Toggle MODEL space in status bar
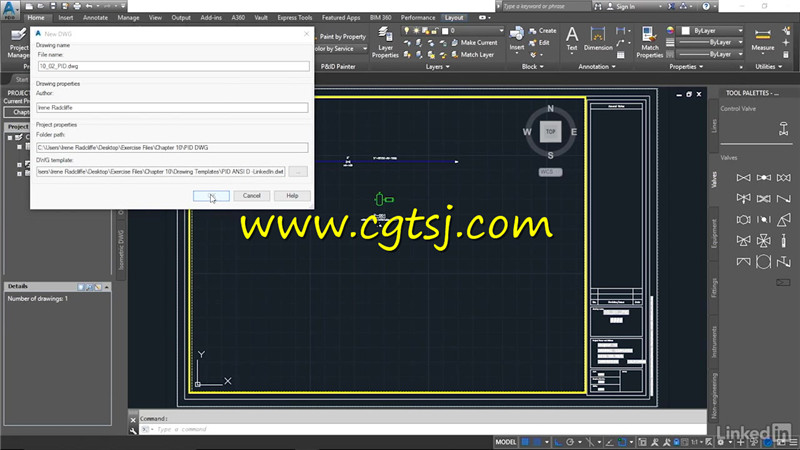The width and height of the screenshot is (800, 450). [506, 442]
